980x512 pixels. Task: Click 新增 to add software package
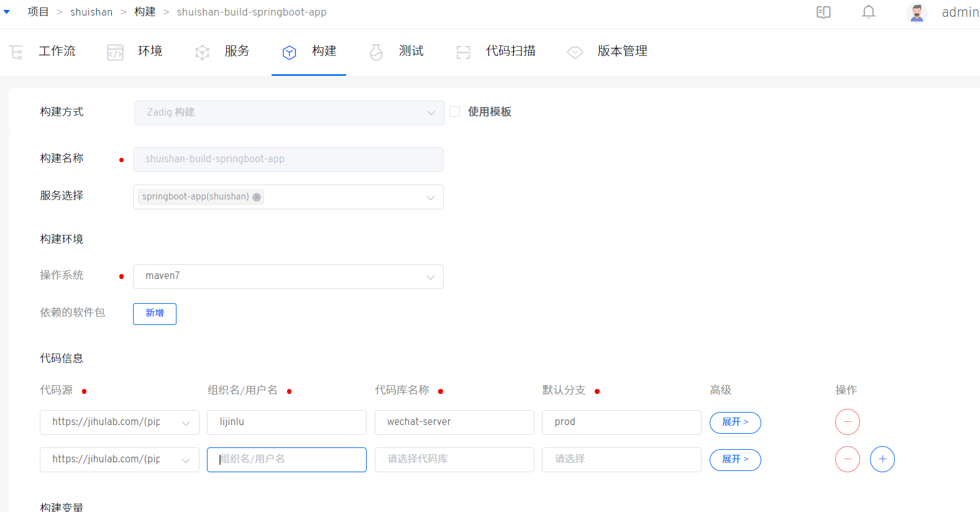(x=155, y=314)
